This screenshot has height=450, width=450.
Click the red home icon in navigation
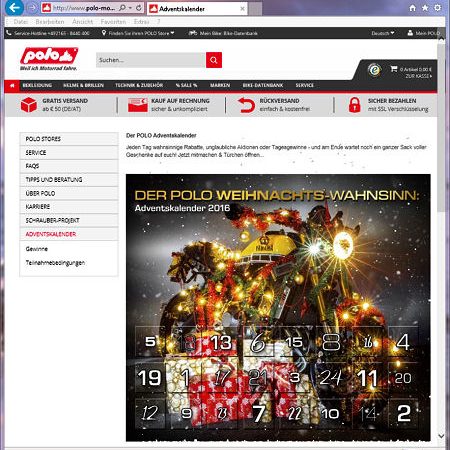tap(12, 85)
